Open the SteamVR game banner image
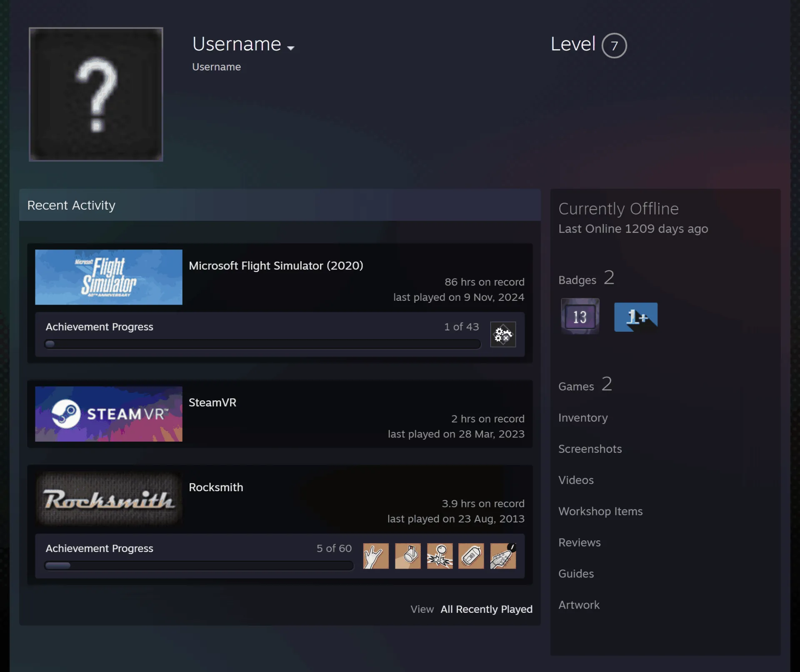 click(109, 414)
